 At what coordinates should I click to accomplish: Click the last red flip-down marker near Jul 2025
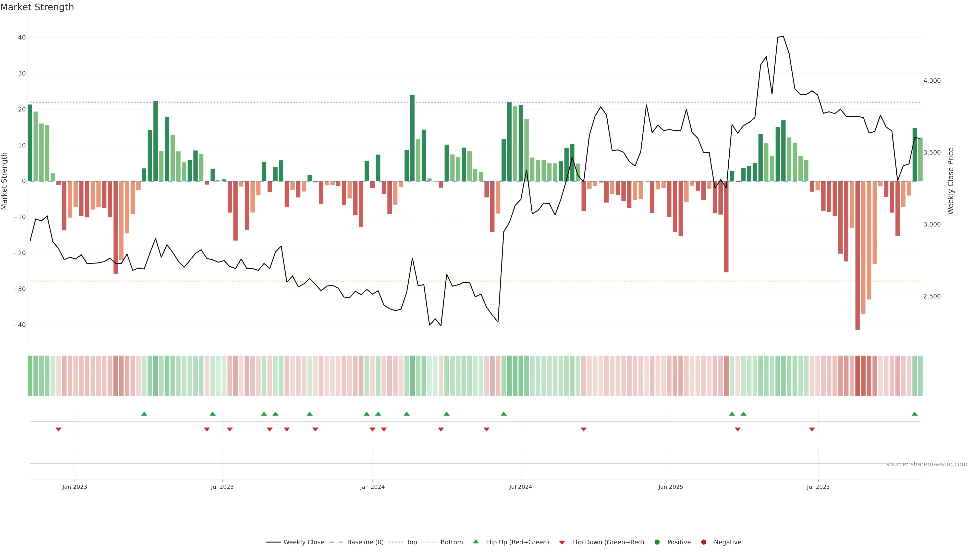[812, 429]
